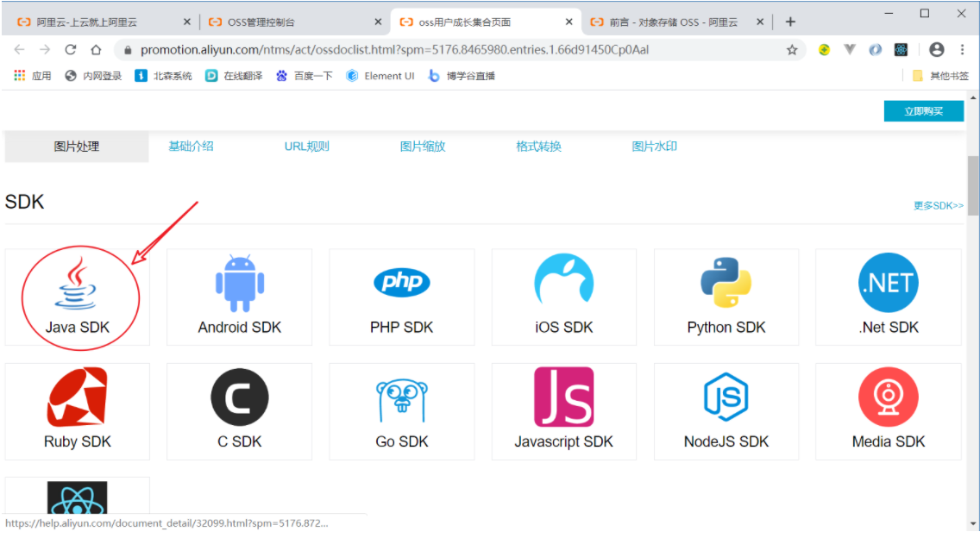This screenshot has width=980, height=538.
Task: Open the 应用 apps shortcut
Action: [33, 76]
